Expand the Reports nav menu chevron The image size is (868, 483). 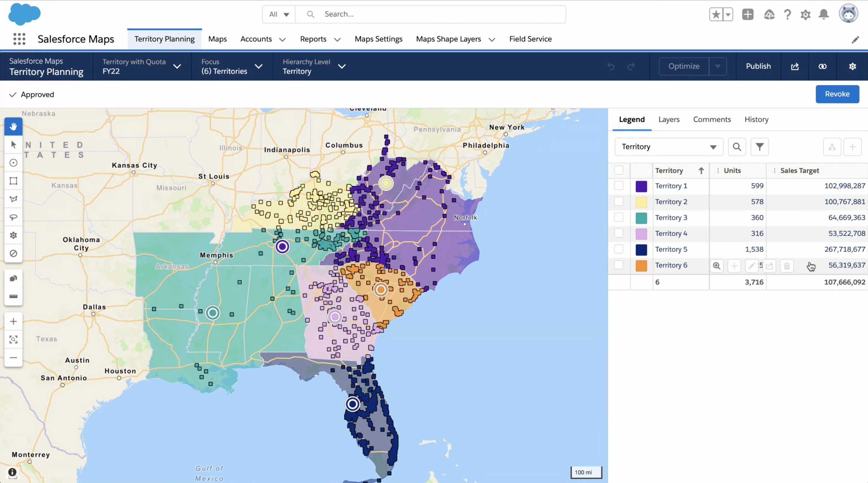[x=337, y=40]
